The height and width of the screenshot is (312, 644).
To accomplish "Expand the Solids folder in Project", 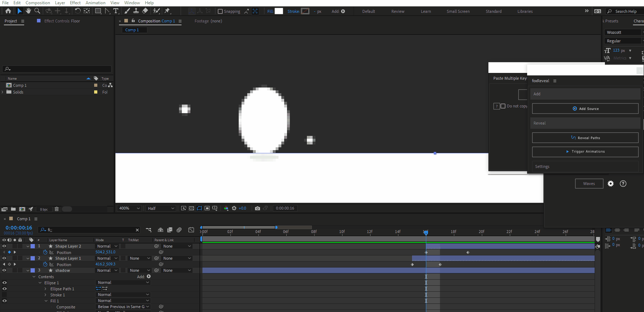I will (x=3, y=92).
